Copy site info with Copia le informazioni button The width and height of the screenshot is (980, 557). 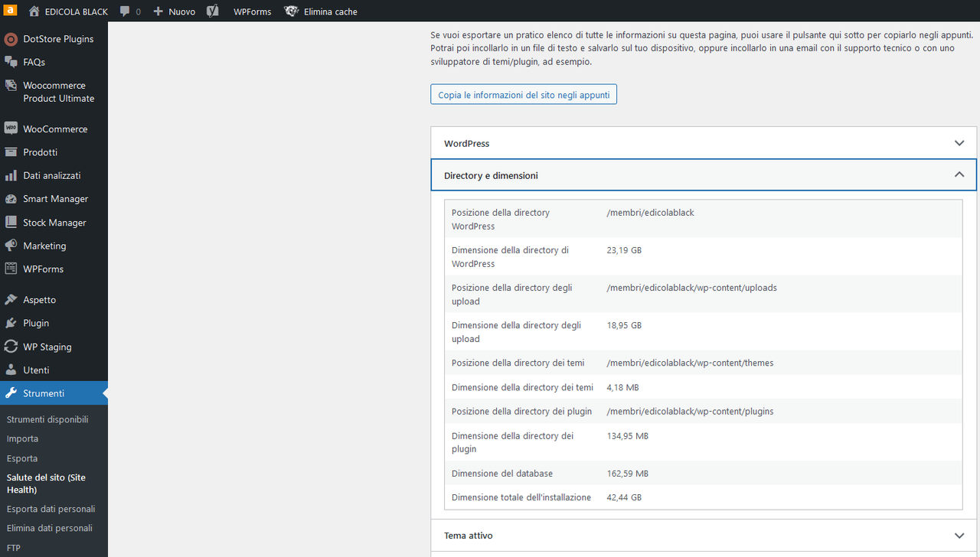[524, 95]
